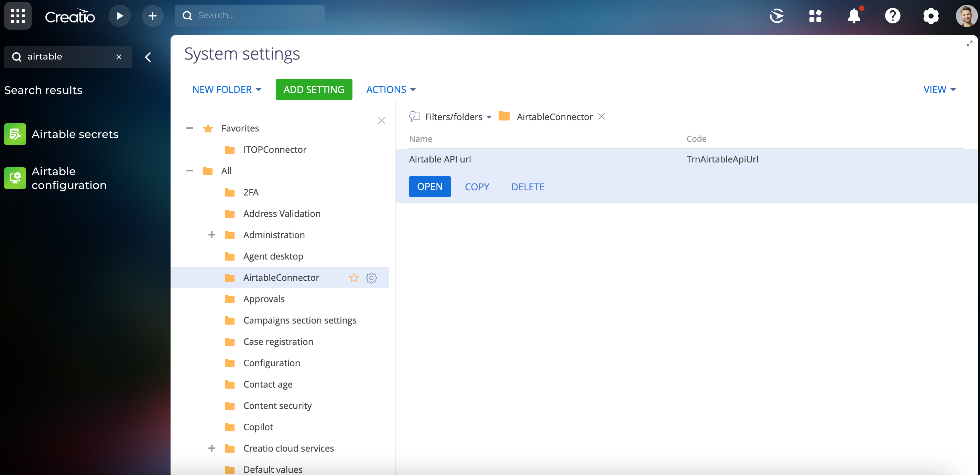This screenshot has width=980, height=475.
Task: Select the Campaigns section settings folder
Action: click(x=300, y=320)
